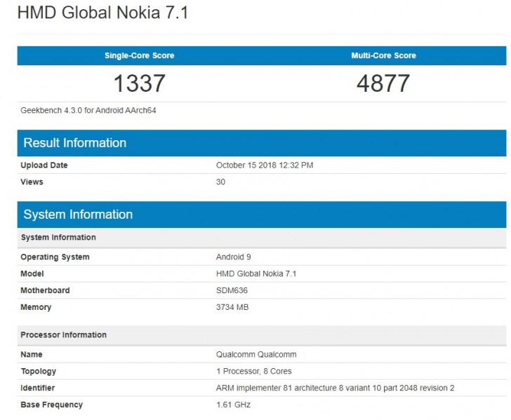Select the 3734 MB memory value

click(x=232, y=307)
